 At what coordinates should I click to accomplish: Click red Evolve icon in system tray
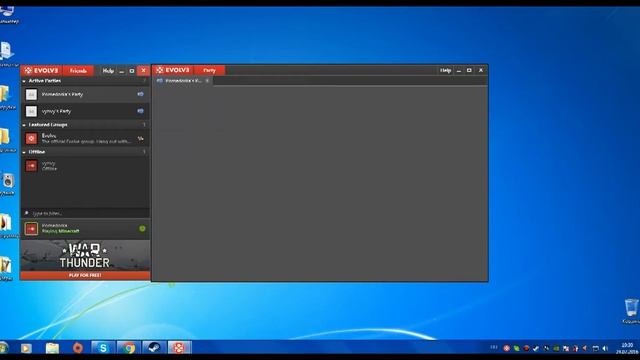click(x=507, y=348)
